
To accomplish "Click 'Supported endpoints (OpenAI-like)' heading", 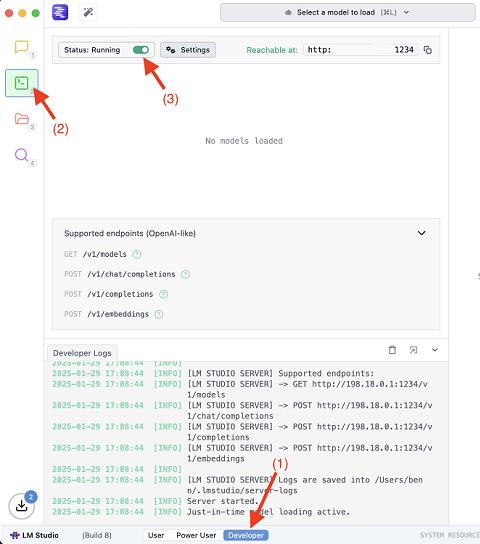I will point(130,233).
